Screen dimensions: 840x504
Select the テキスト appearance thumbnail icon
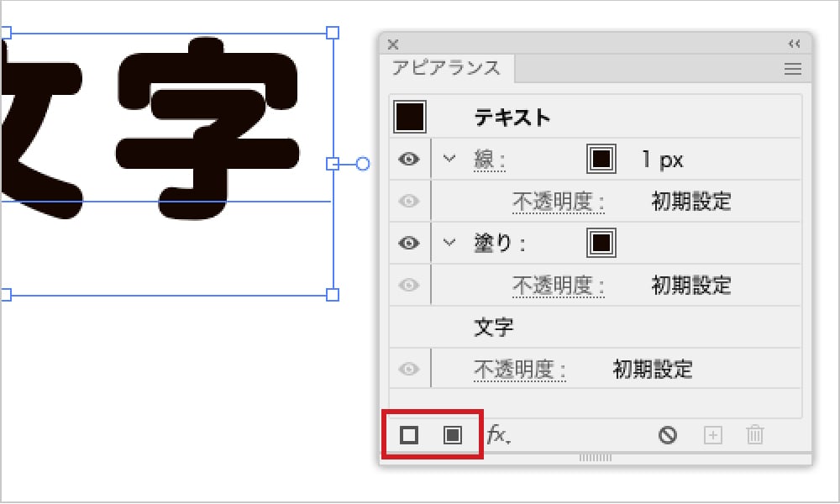coord(409,117)
